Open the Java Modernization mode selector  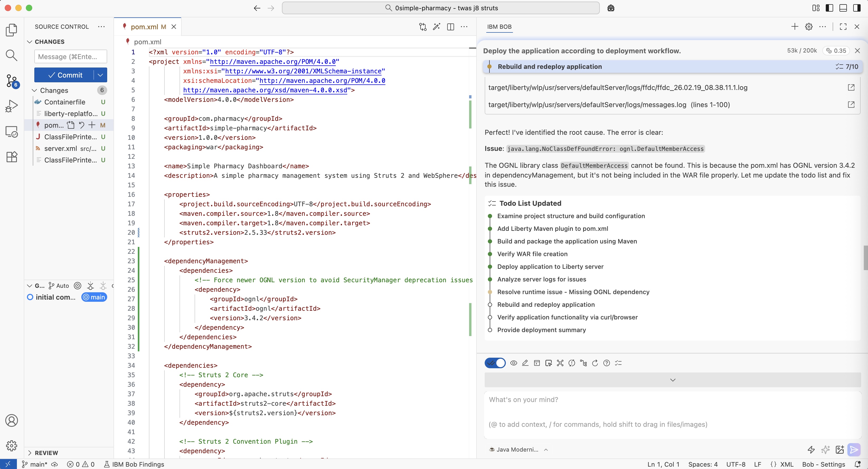(x=518, y=449)
